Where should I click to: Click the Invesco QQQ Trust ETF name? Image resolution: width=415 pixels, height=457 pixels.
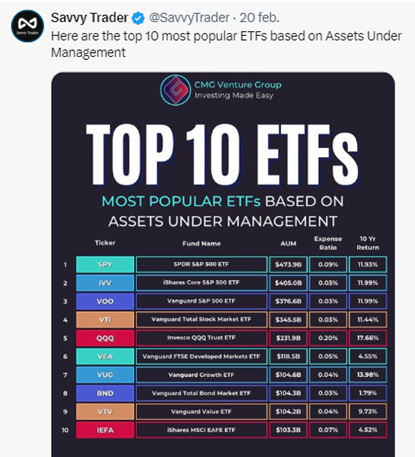(201, 338)
